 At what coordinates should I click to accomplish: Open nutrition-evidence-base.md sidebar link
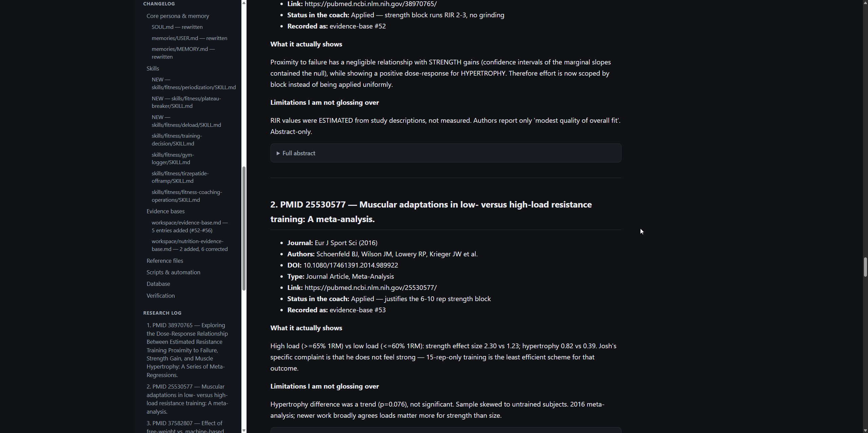pos(190,245)
